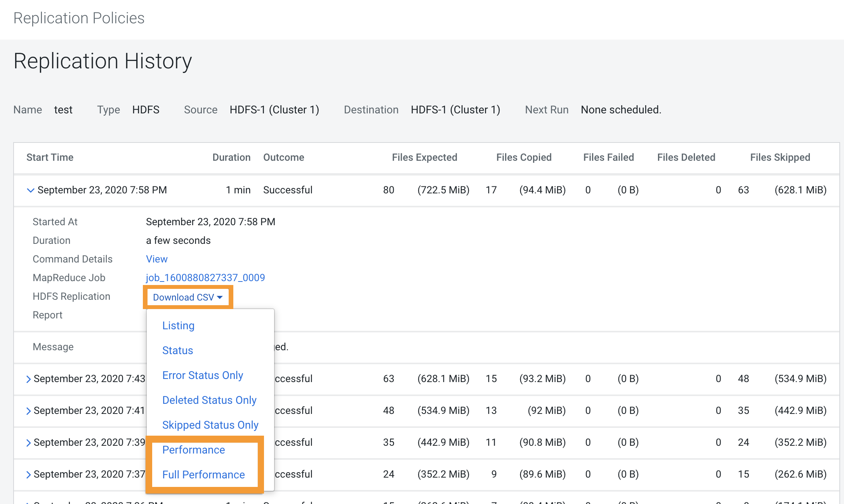
Task: Click the Outcome column header
Action: (283, 157)
